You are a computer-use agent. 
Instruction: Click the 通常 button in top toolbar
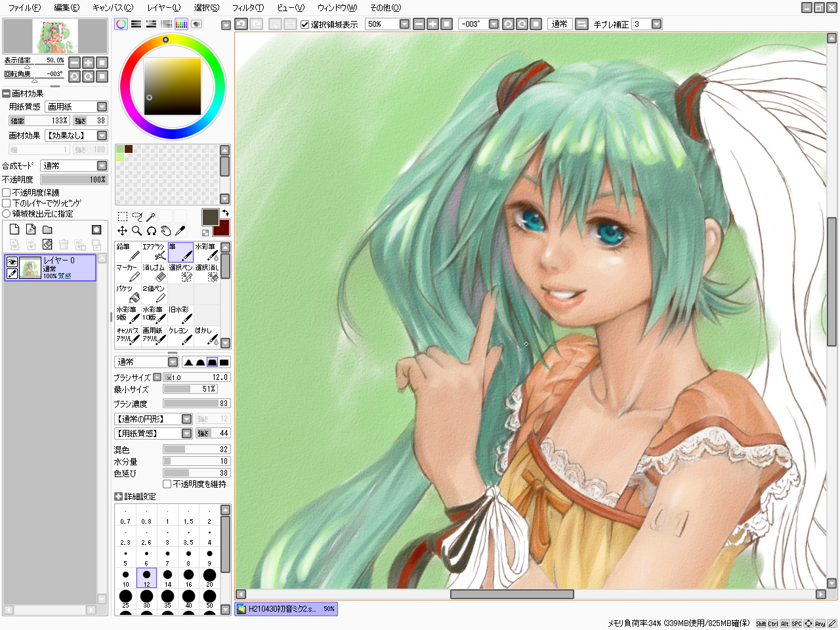point(559,24)
